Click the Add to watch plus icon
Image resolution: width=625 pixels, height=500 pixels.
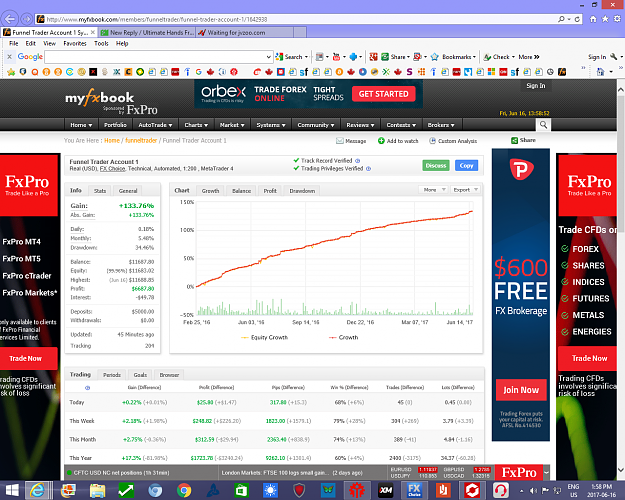coord(381,141)
